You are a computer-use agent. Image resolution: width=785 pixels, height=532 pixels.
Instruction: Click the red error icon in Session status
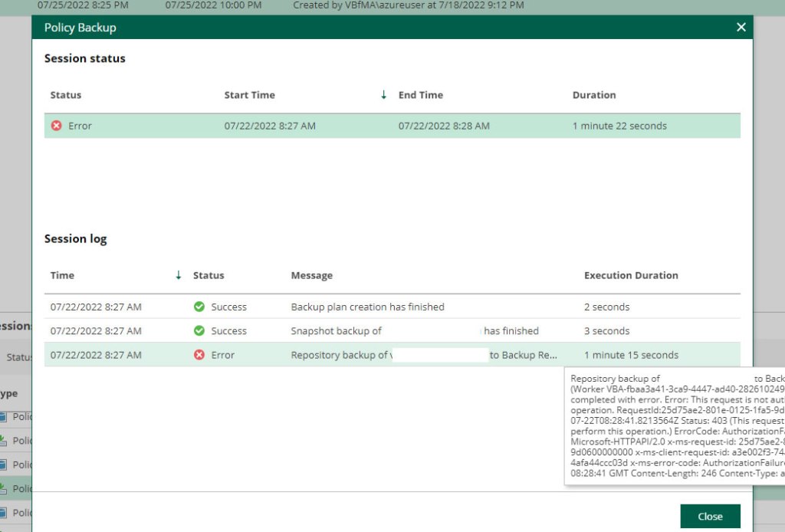point(56,126)
